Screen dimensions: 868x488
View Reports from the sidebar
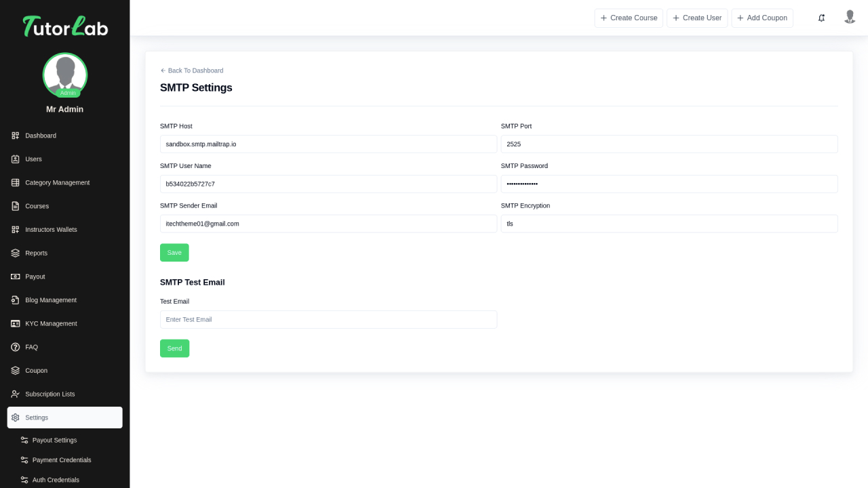(x=35, y=253)
